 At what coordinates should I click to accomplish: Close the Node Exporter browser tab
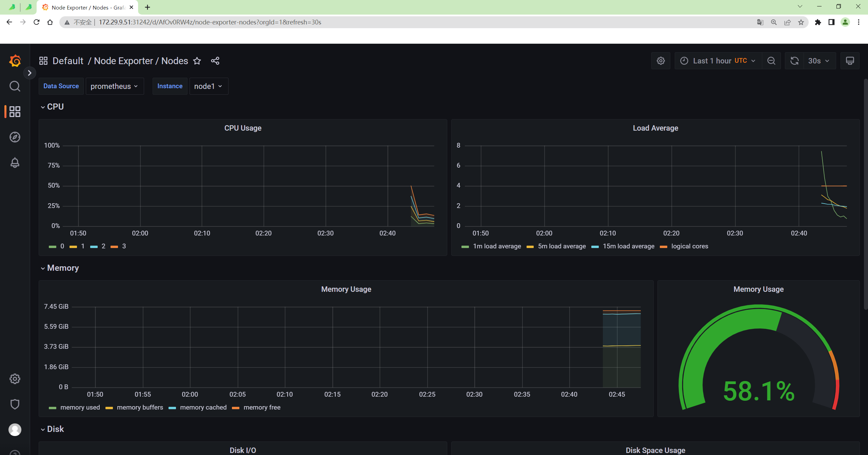pyautogui.click(x=132, y=7)
